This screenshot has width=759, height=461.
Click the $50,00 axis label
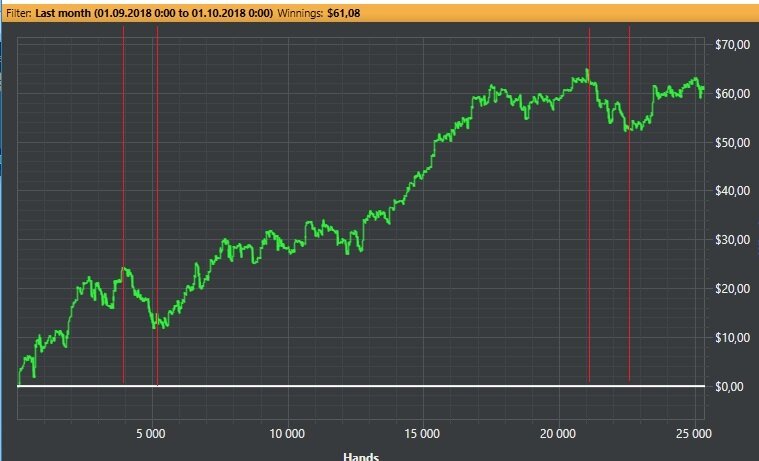coord(732,142)
